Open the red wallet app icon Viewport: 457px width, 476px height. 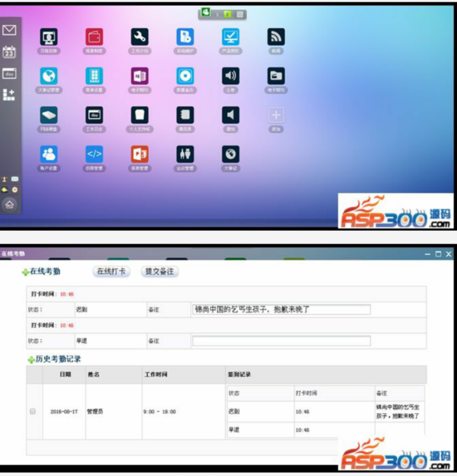(x=94, y=37)
